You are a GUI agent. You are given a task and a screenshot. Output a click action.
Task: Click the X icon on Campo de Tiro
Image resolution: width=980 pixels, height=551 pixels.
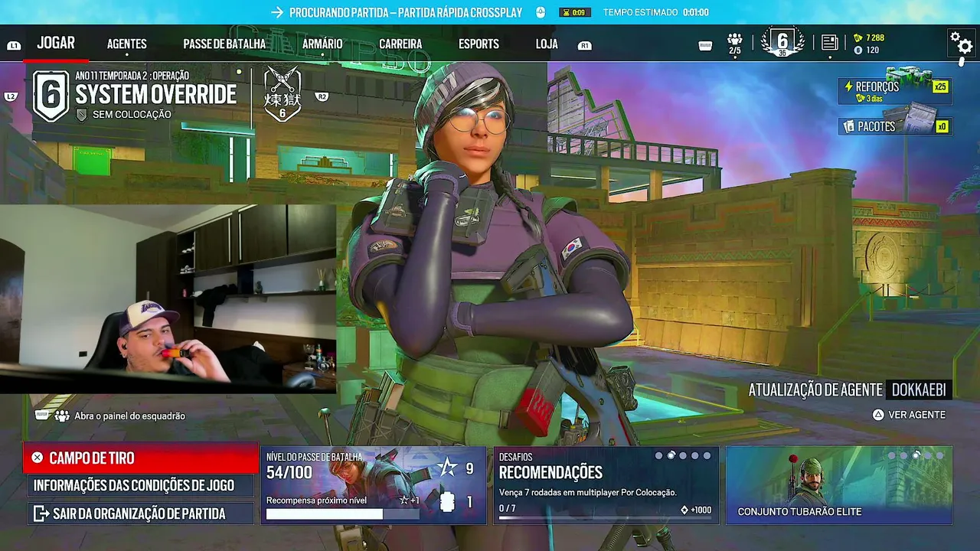pos(37,458)
